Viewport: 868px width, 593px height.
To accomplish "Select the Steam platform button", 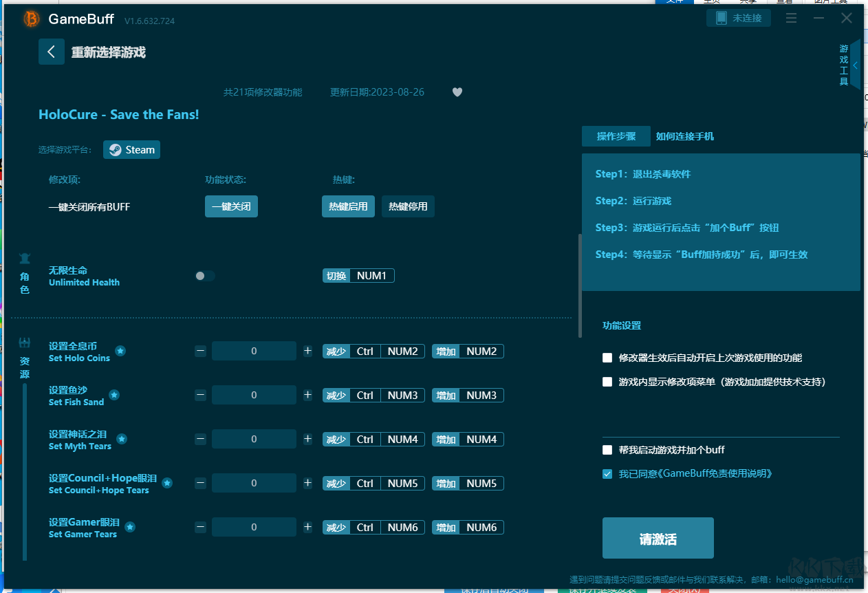I will [131, 149].
